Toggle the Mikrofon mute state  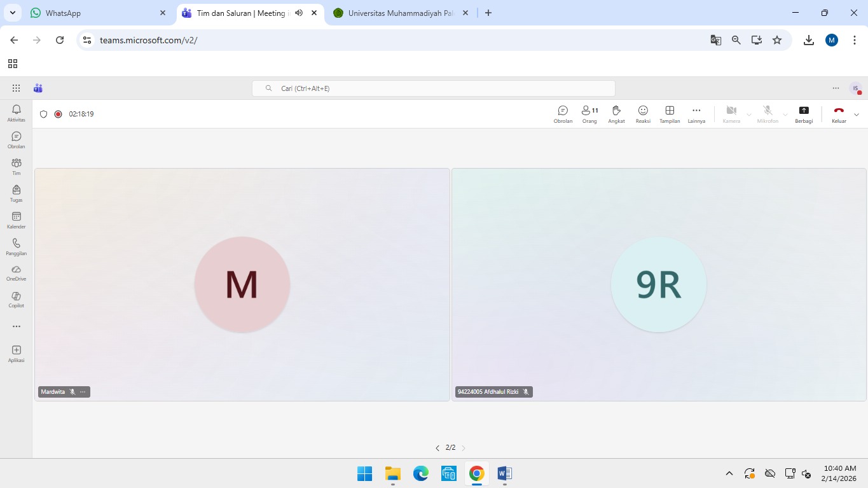768,114
